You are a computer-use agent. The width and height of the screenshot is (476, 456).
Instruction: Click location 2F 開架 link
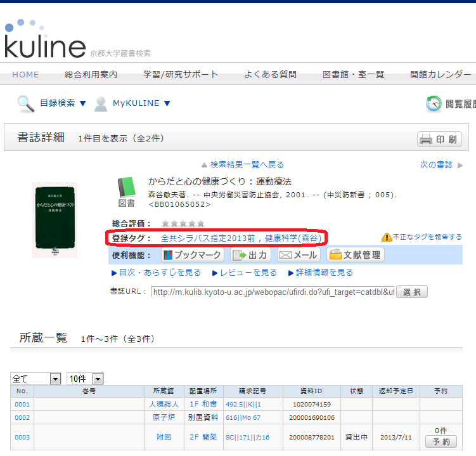[x=203, y=437]
